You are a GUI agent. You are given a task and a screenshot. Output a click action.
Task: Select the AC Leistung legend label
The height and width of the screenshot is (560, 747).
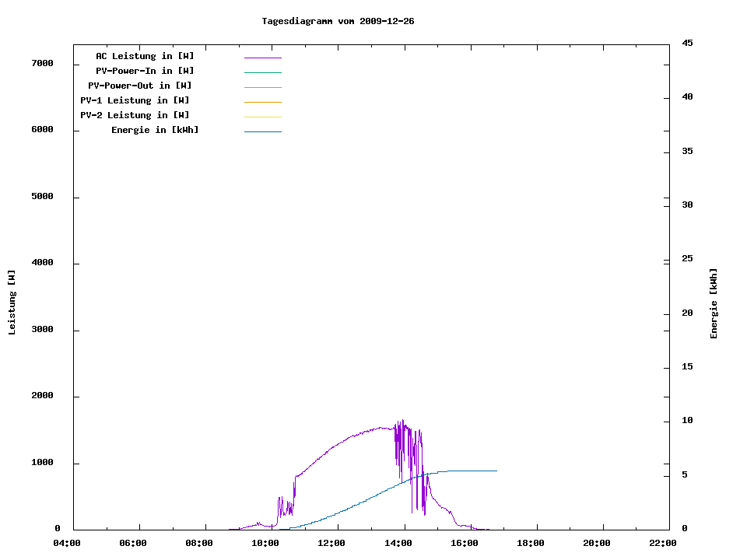pos(145,56)
